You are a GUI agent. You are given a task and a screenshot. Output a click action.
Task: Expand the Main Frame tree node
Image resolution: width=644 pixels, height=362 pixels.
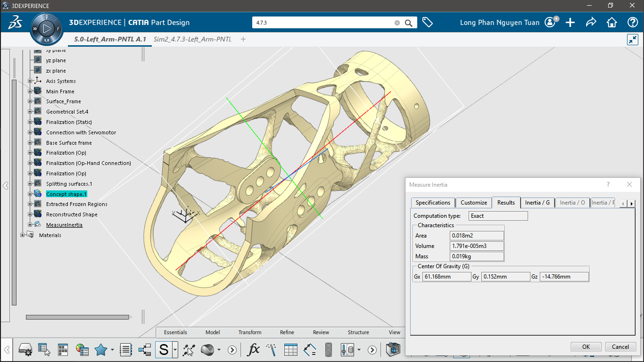coord(30,91)
